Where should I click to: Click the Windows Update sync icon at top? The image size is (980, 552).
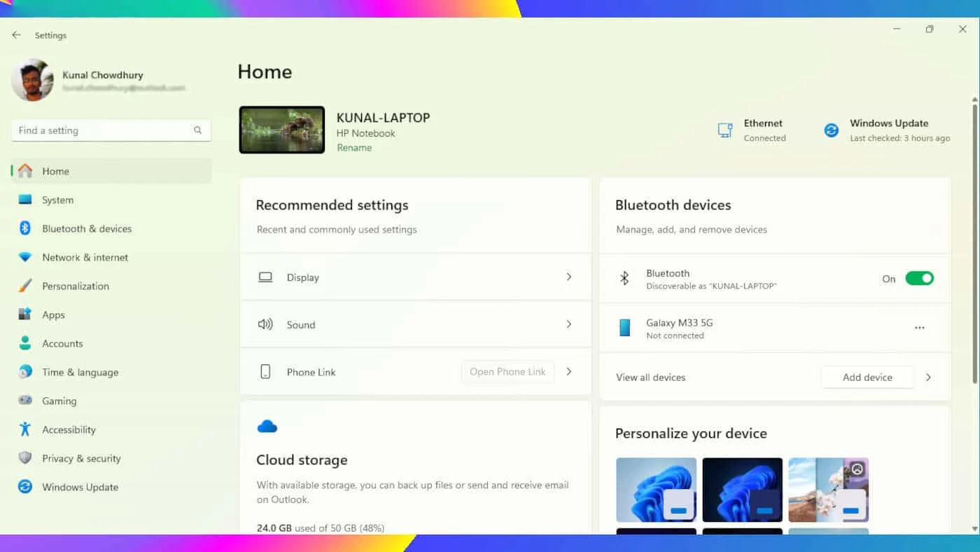pos(831,130)
